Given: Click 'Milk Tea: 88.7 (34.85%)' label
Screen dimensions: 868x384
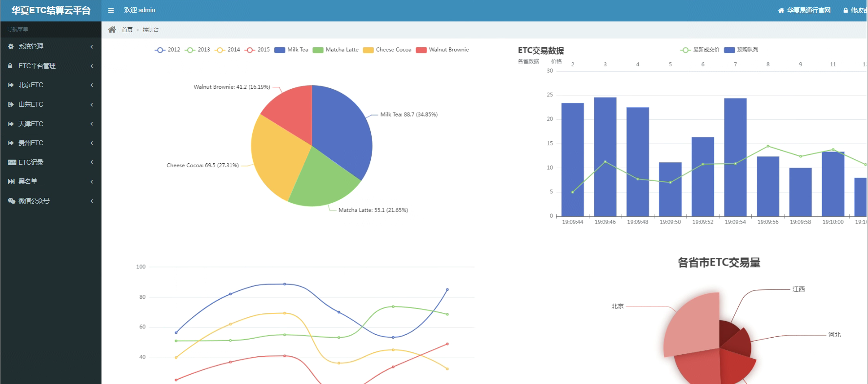Looking at the screenshot, I should point(409,115).
